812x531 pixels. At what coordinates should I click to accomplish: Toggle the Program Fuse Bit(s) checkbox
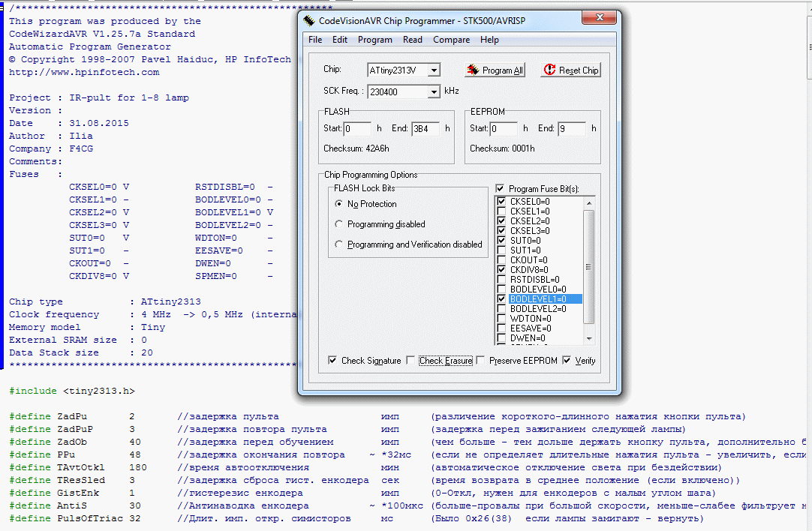(501, 189)
